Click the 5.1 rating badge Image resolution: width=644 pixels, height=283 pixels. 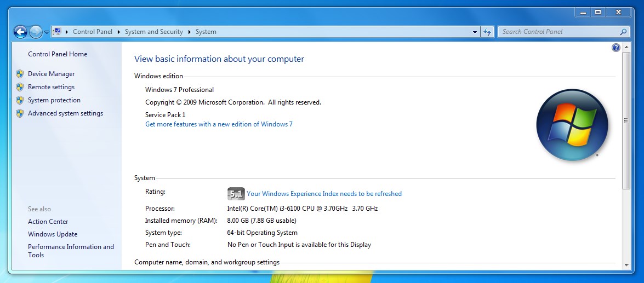pos(236,194)
